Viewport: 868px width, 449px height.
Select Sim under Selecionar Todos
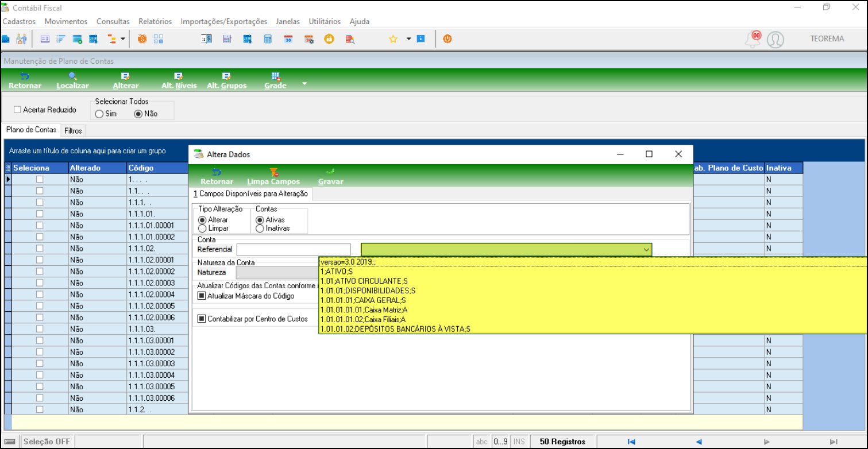(99, 114)
